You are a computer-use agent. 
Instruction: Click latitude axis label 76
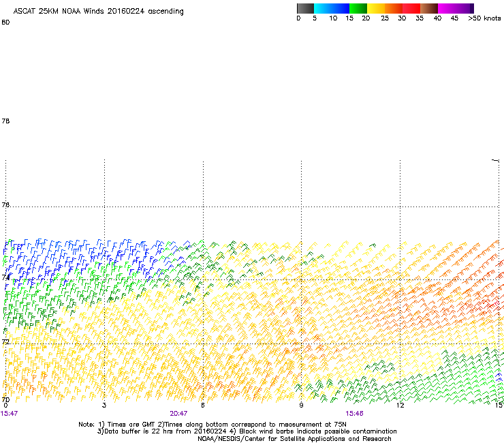click(x=5, y=204)
